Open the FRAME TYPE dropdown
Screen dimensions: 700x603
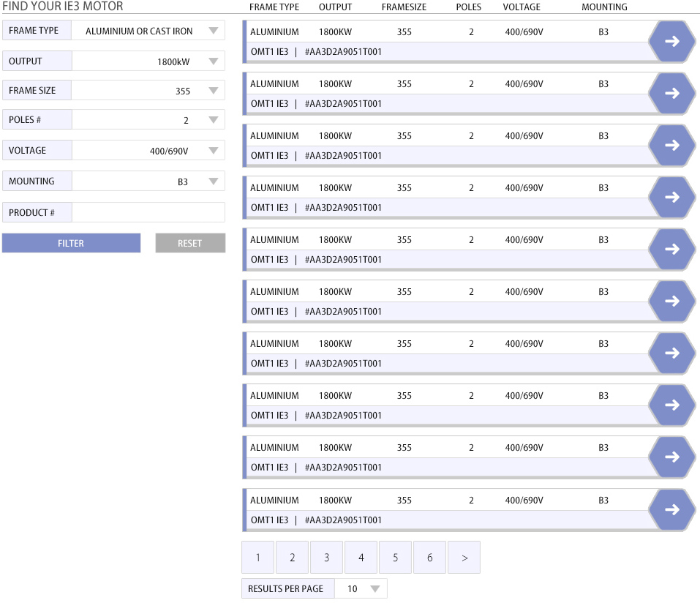(213, 31)
